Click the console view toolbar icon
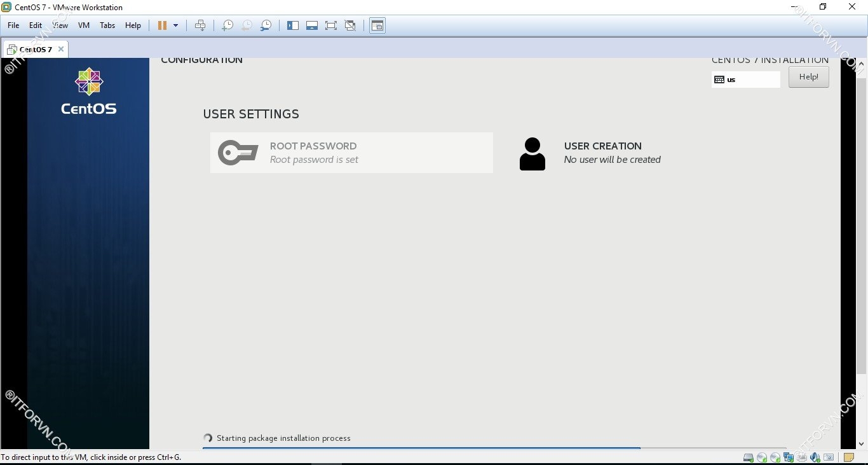868x465 pixels. pos(377,25)
